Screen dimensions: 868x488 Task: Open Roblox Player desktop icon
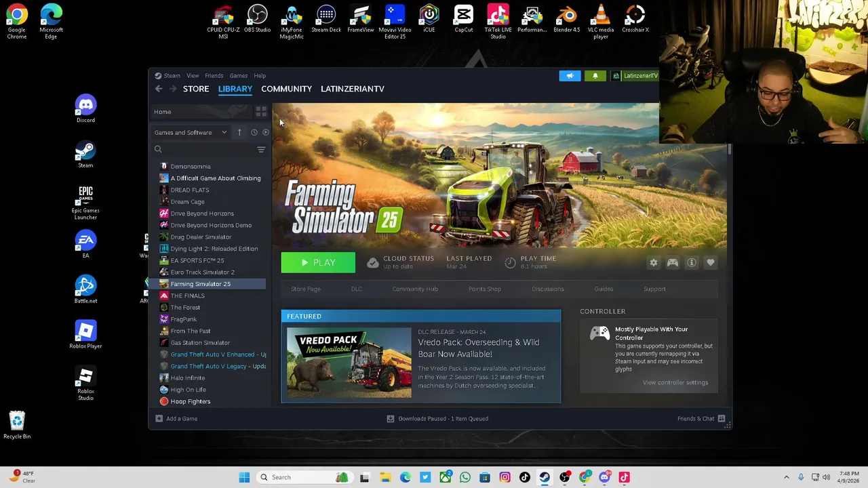point(85,335)
